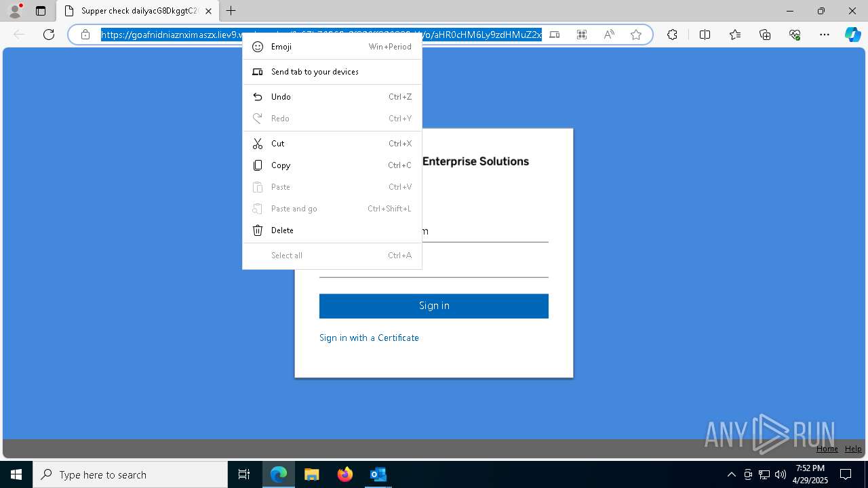Click the Delete trash icon

258,230
